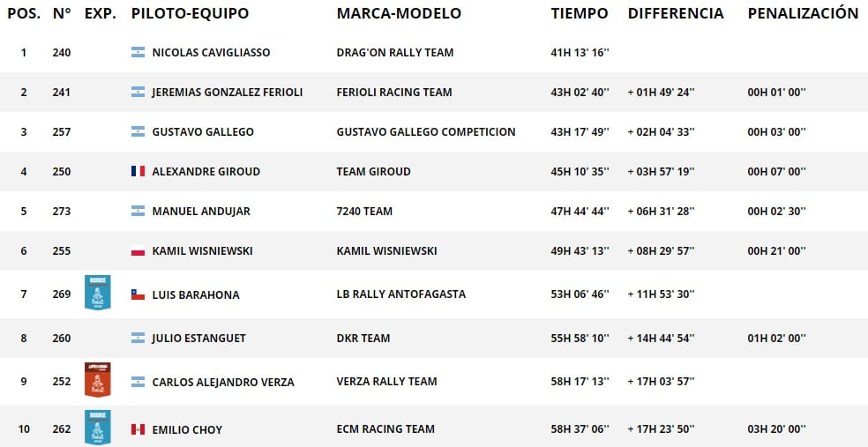Click the Argentina flag beside Nicolas Cavigliasso

(138, 53)
